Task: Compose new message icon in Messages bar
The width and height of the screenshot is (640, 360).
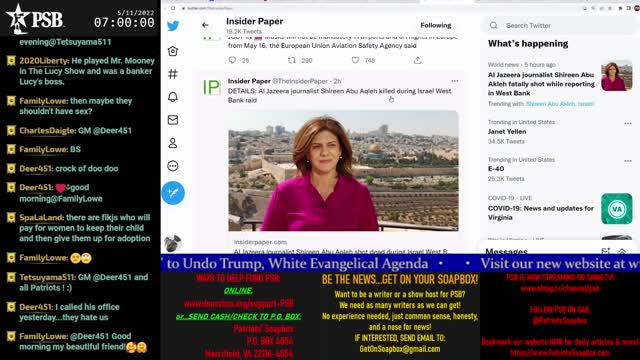Action: 606,251
